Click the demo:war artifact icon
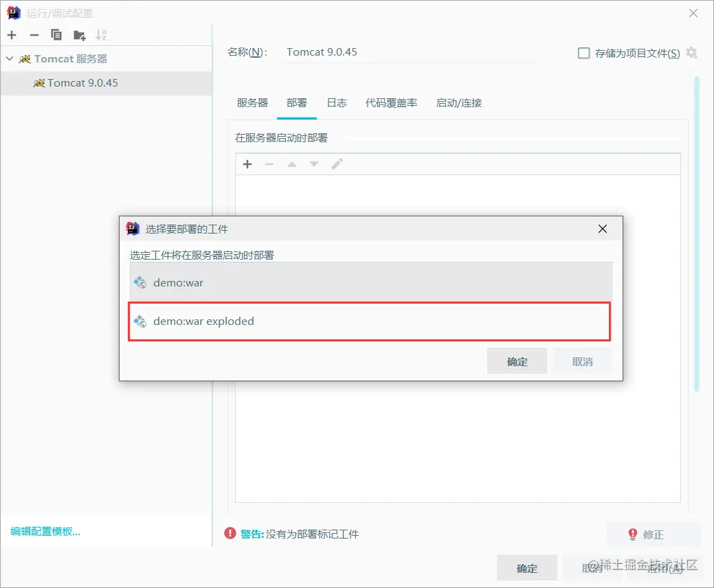Image resolution: width=714 pixels, height=588 pixels. (x=140, y=282)
